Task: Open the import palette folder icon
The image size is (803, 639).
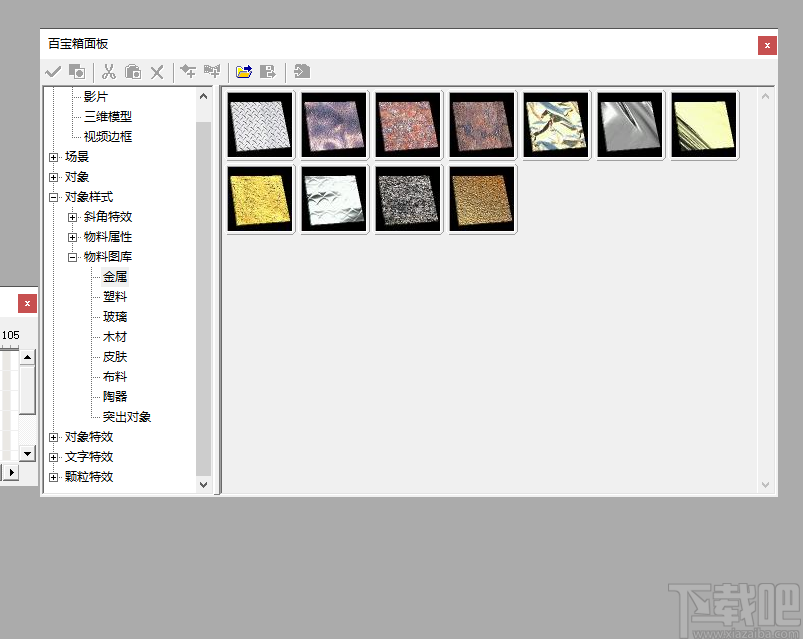Action: click(243, 71)
